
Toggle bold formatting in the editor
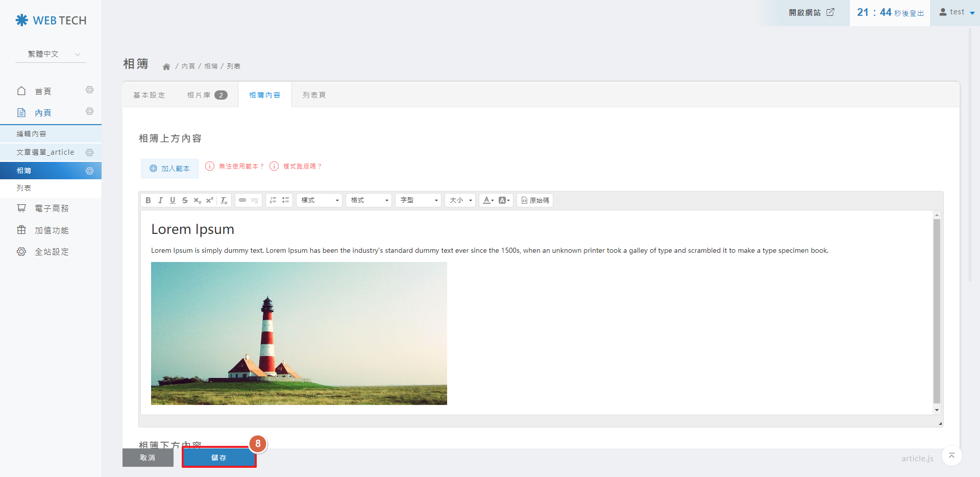(148, 200)
